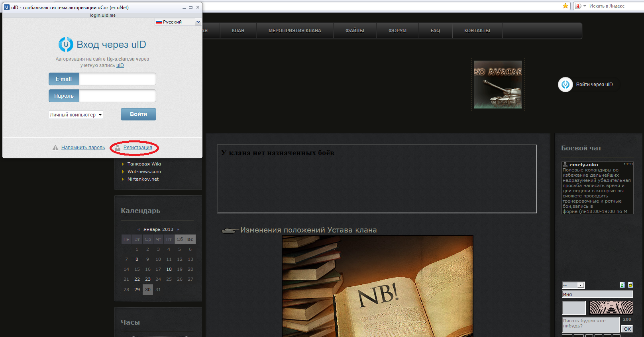
Task: Open the КЛАН menu item
Action: 238,30
